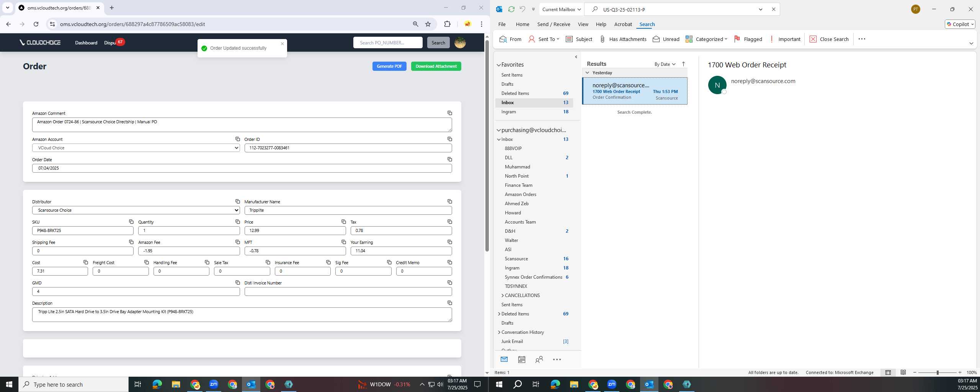Copy the Amazon Account value
Viewport: 980px width, 392px height.
tap(238, 139)
